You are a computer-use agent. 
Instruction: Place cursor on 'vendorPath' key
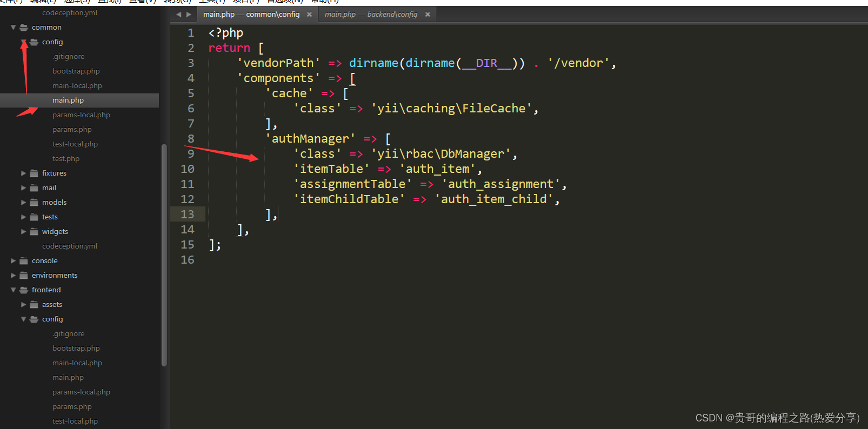[279, 63]
